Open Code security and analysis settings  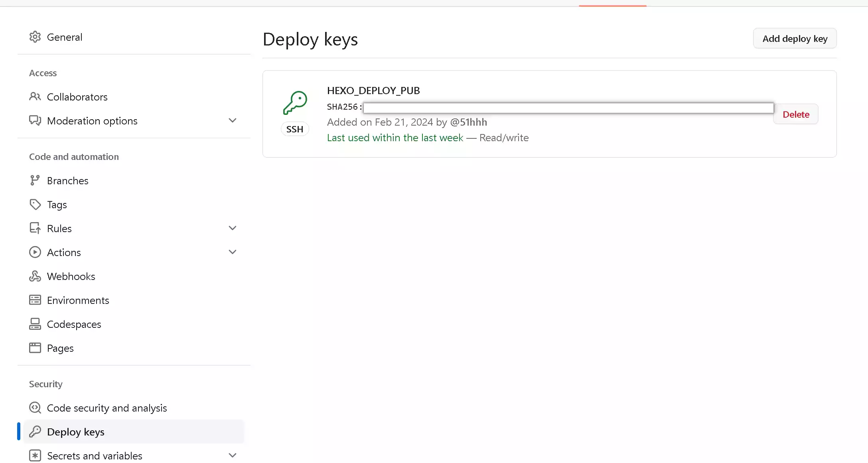pyautogui.click(x=107, y=408)
